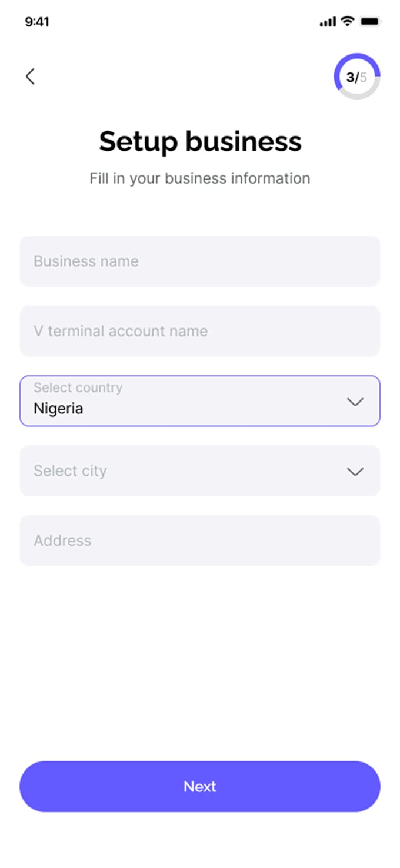Tap the battery status icon
Screen dimensions: 400x868
371,22
